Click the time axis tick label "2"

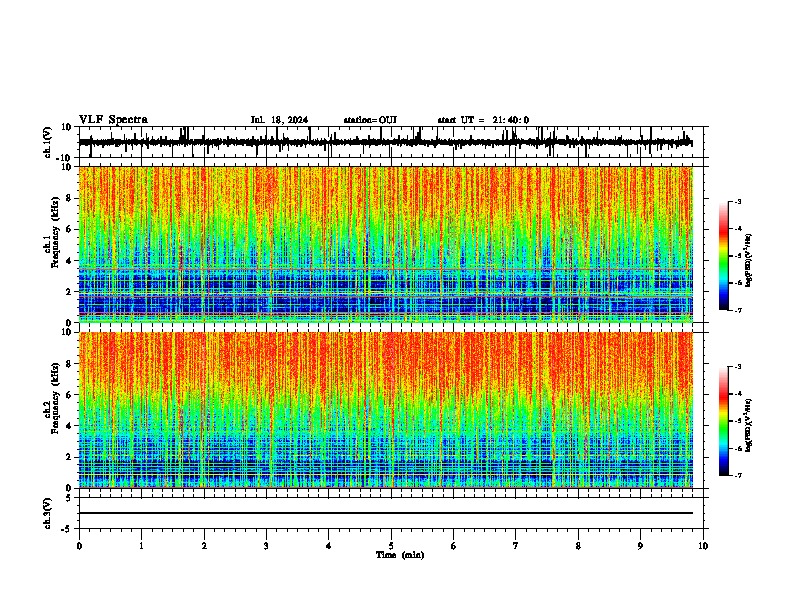click(x=204, y=546)
